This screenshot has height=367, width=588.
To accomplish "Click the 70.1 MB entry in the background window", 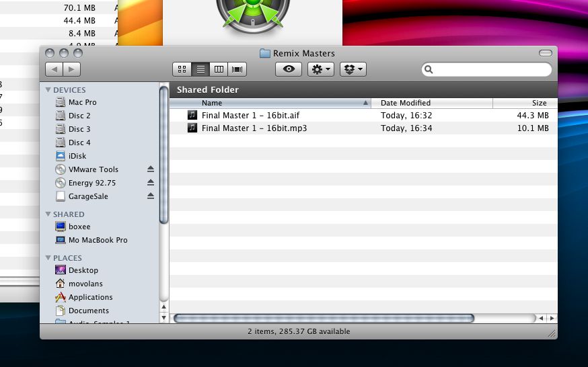I will [79, 8].
